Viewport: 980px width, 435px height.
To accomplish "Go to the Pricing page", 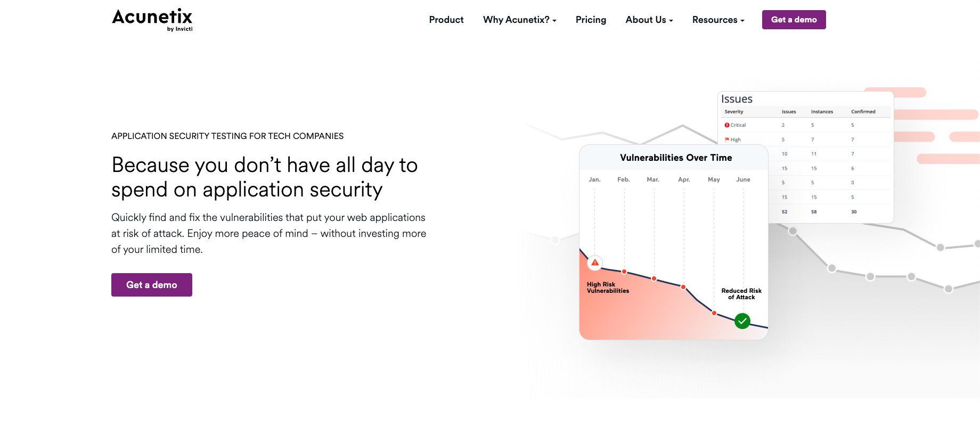I will [x=591, y=20].
